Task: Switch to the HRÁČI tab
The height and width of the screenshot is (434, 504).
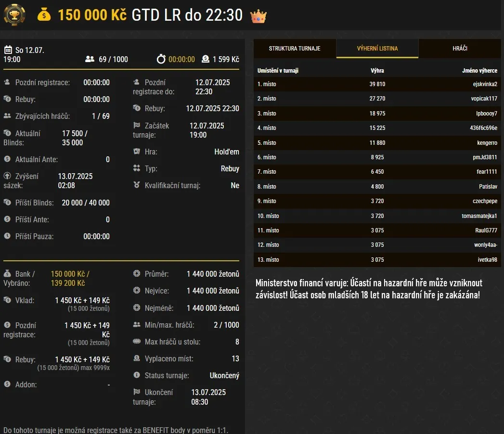Action: tap(460, 49)
